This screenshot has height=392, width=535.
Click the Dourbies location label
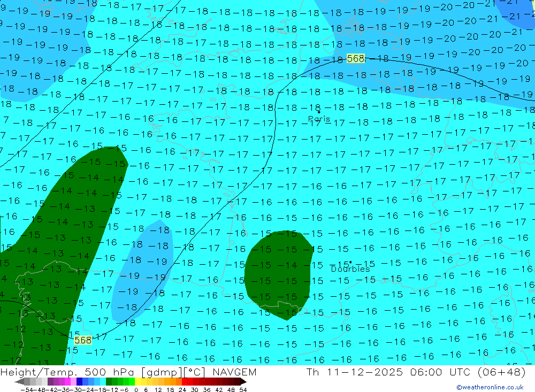(350, 269)
